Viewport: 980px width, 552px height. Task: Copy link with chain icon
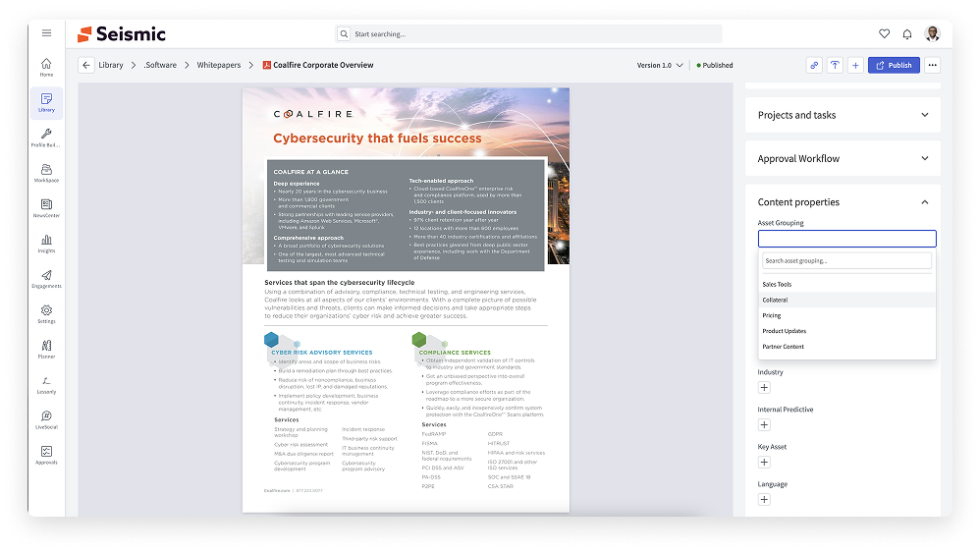(814, 65)
